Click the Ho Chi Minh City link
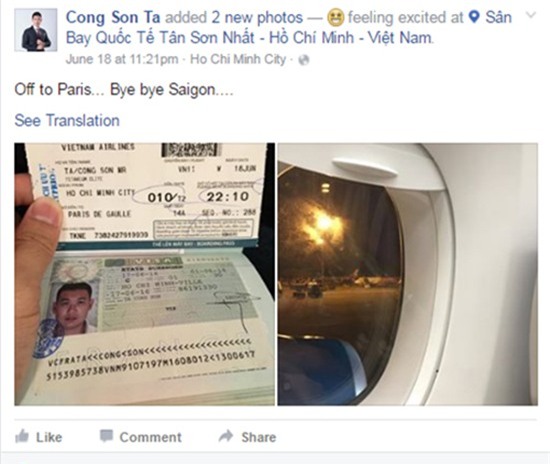Viewport: 550px width, 464px height. [x=238, y=59]
